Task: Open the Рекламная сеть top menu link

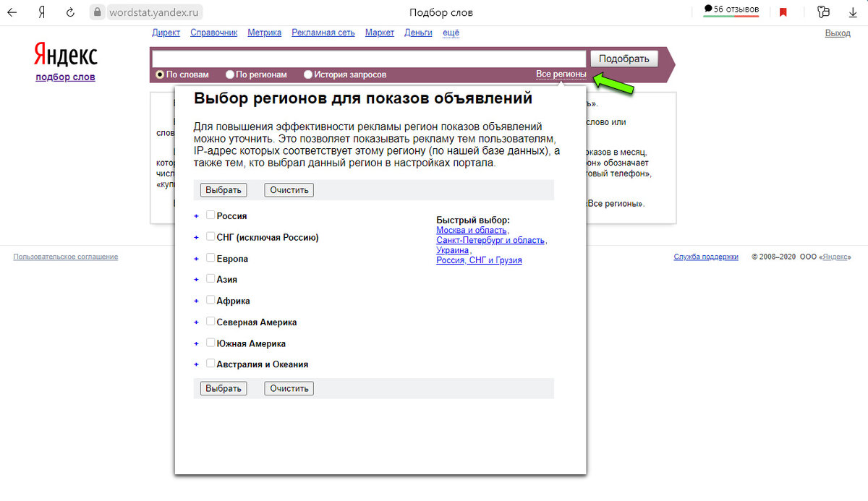Action: pos(323,33)
